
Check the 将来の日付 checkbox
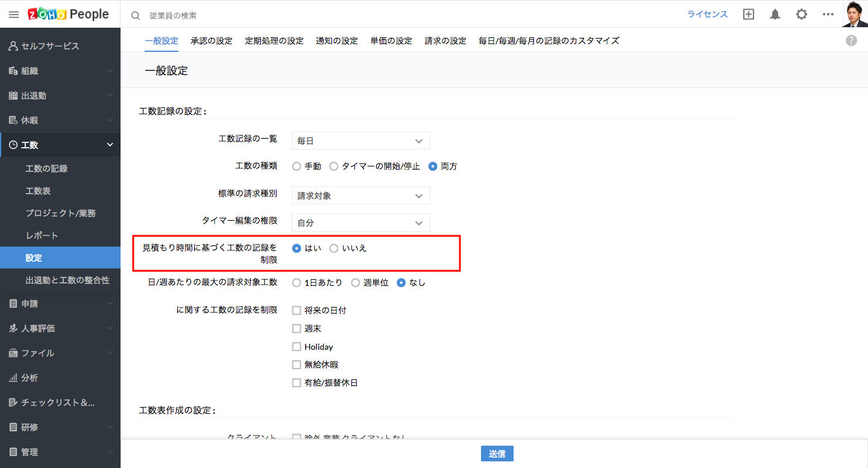(297, 311)
